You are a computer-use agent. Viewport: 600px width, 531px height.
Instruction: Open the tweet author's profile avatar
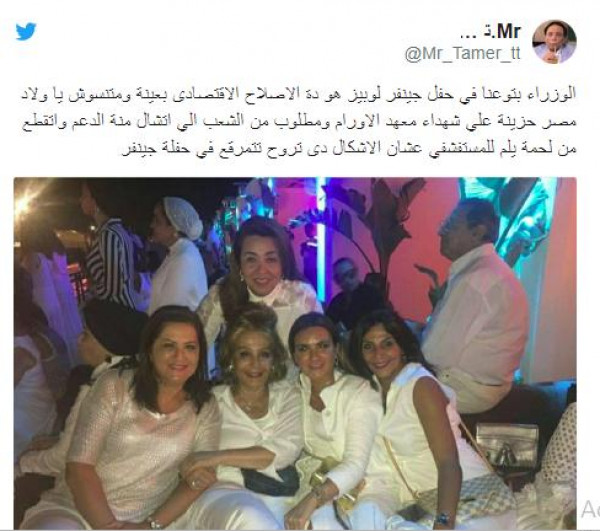tap(554, 41)
